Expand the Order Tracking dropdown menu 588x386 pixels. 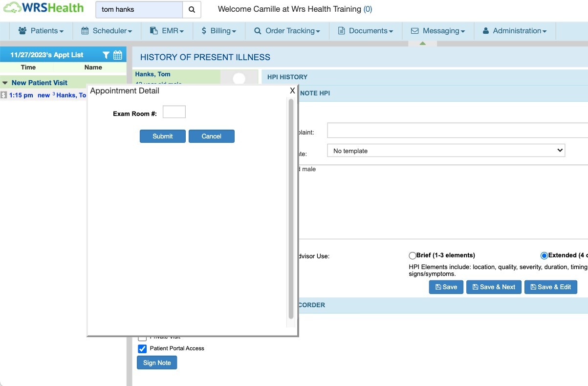pyautogui.click(x=287, y=31)
